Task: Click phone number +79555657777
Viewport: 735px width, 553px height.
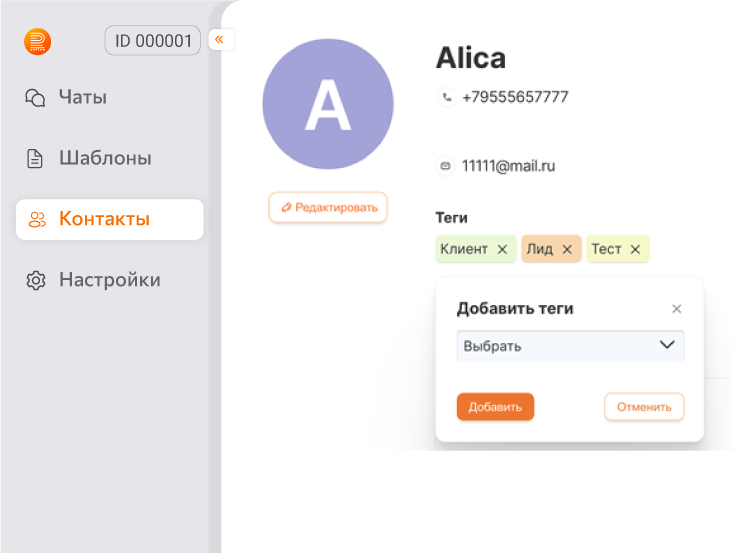Action: coord(515,97)
